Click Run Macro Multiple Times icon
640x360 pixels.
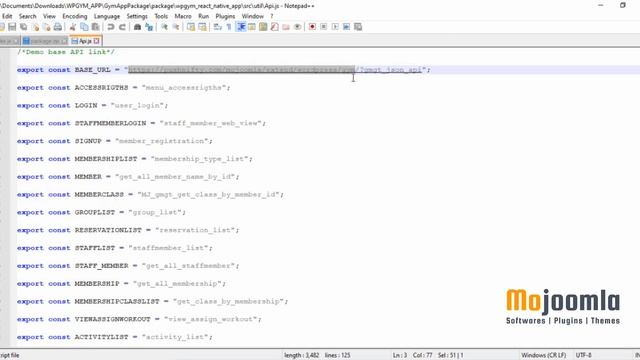[347, 27]
